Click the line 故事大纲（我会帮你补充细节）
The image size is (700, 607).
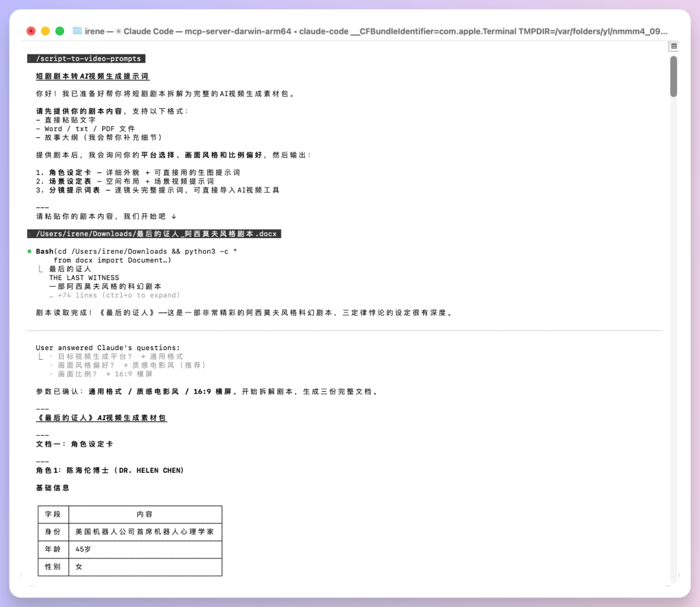pyautogui.click(x=99, y=137)
